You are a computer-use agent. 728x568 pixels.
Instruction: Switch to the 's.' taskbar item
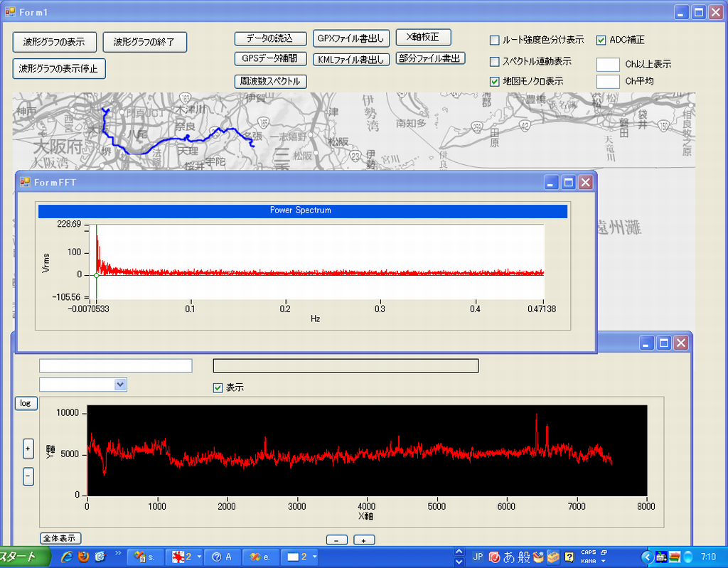pyautogui.click(x=144, y=557)
